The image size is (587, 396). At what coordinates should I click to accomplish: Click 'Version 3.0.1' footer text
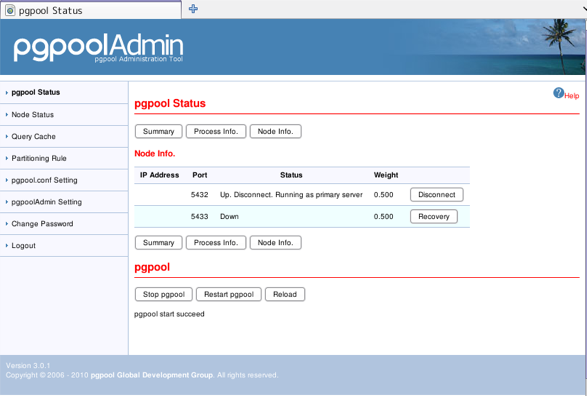[28, 365]
